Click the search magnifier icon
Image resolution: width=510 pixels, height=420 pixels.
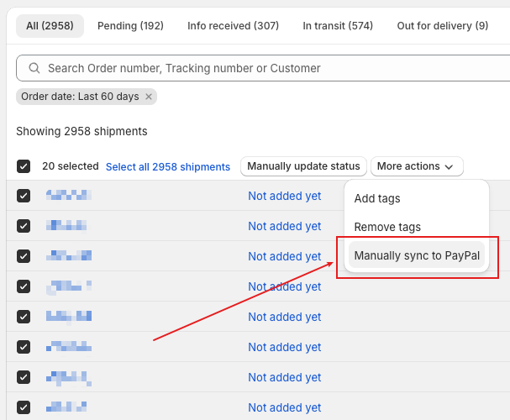[34, 68]
